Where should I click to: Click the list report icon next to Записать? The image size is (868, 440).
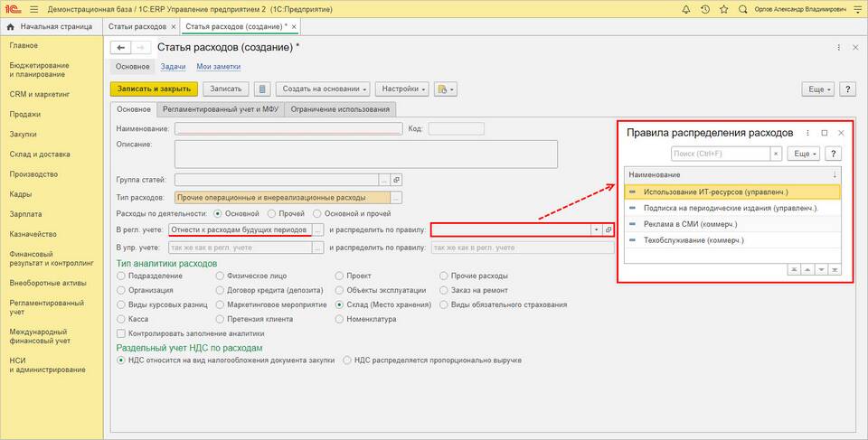click(262, 89)
